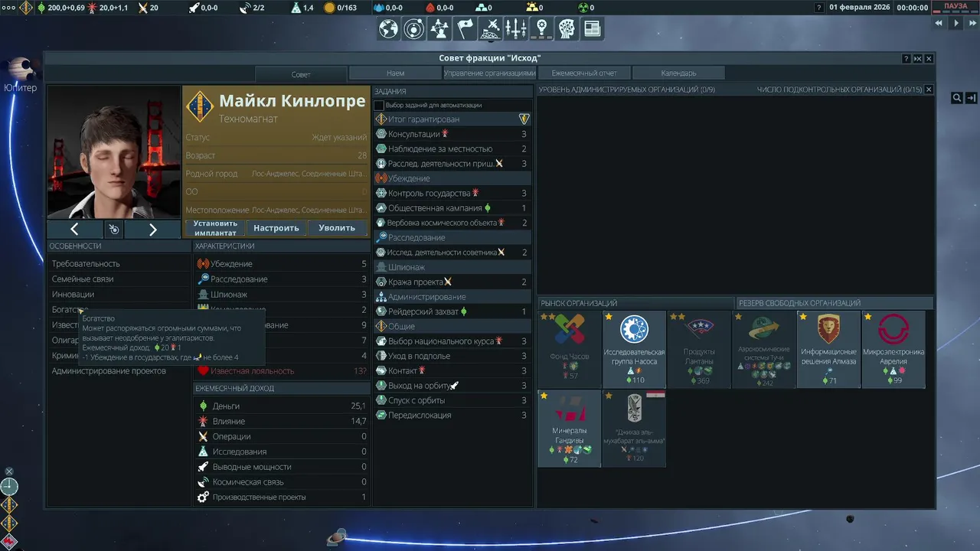Viewport: 980px width, 551px height.
Task: Select the Выход на орбиту mission
Action: [452, 386]
